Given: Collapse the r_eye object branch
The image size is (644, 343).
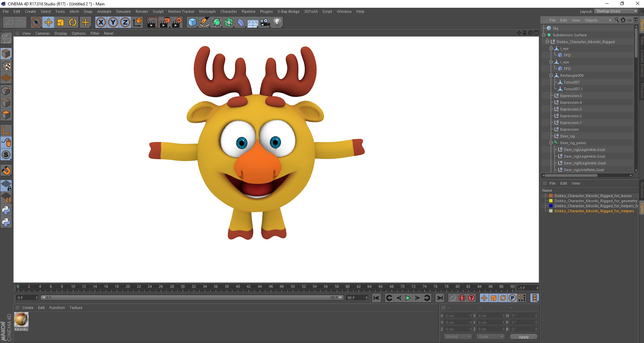Looking at the screenshot, I should tap(551, 62).
